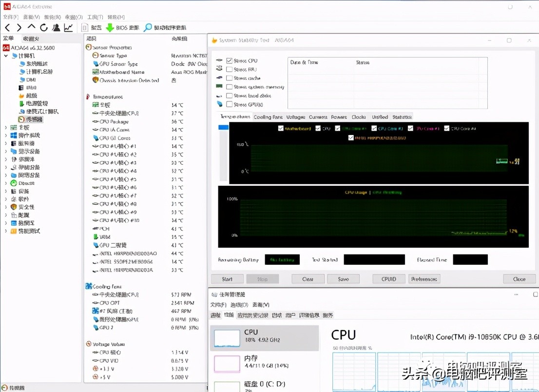
Task: Click the Up arrow toolbar icon
Action: (32, 27)
